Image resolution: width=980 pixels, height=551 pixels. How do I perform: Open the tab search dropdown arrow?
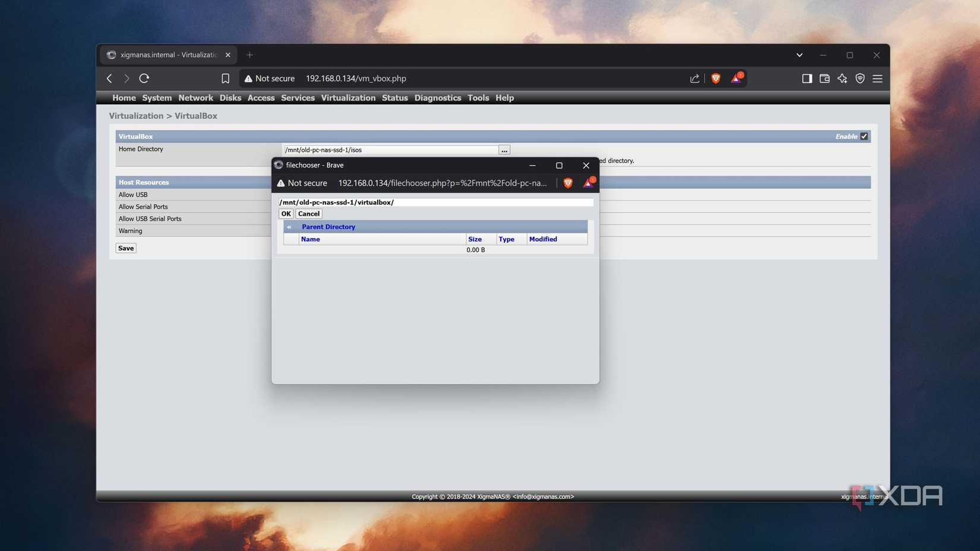799,55
